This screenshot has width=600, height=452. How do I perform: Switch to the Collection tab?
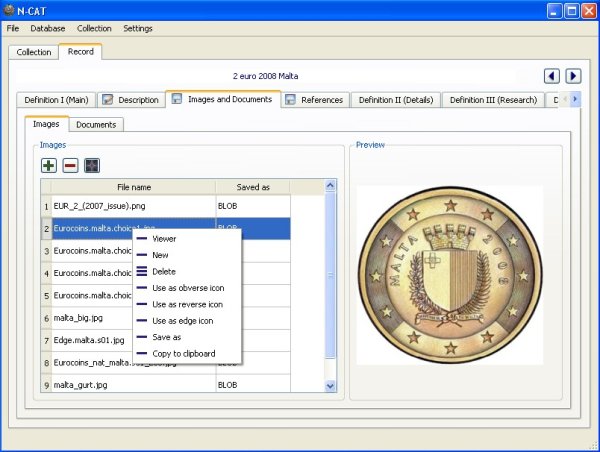coord(34,52)
